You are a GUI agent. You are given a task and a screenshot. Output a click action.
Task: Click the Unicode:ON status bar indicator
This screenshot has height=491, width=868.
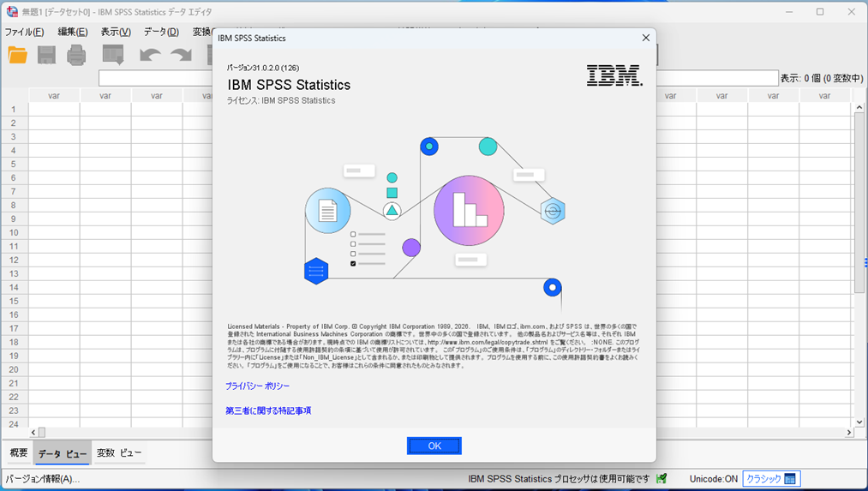tap(714, 479)
